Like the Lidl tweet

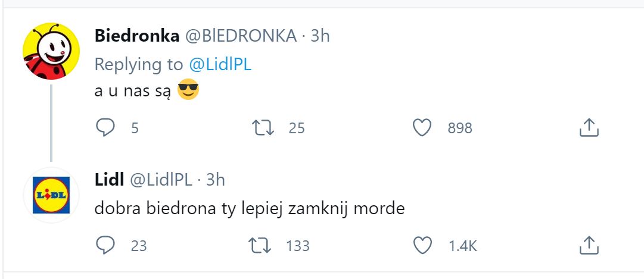(x=422, y=245)
